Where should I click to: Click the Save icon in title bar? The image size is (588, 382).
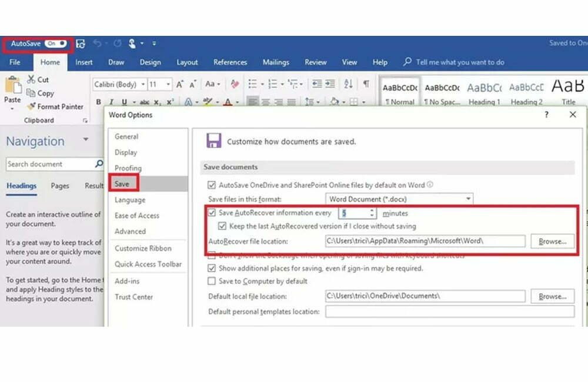tap(81, 43)
